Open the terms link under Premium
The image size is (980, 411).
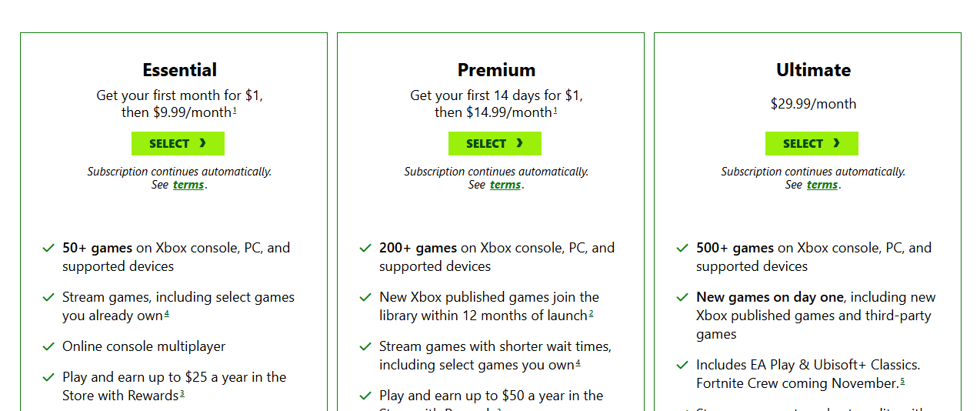click(x=505, y=185)
